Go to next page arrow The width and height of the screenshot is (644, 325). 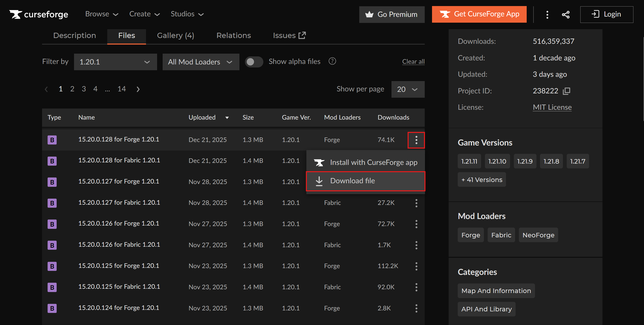tap(138, 89)
